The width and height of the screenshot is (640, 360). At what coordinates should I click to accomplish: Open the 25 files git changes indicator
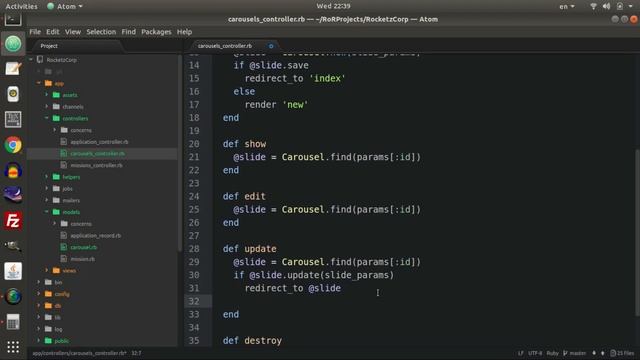[x=622, y=353]
